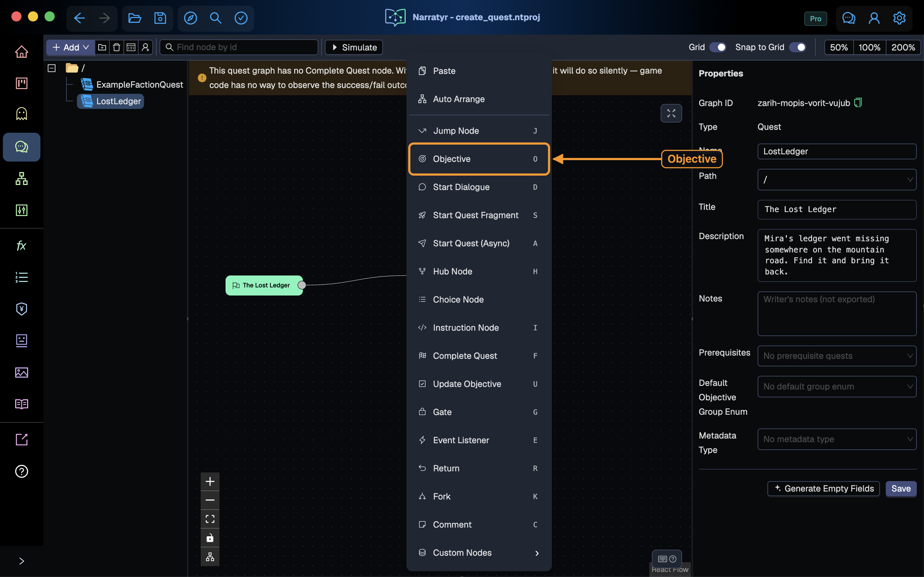Click the Simulate button
The image size is (924, 577).
354,47
